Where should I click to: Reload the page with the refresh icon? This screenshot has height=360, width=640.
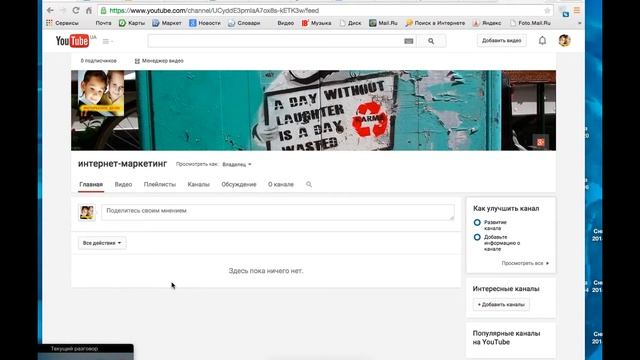(x=76, y=10)
